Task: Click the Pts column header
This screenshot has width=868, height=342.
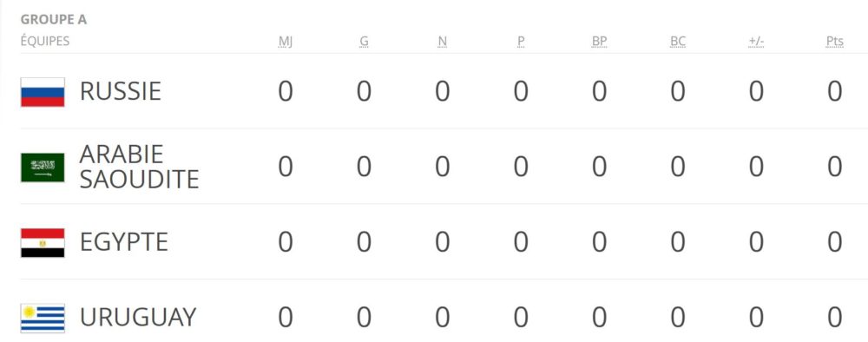Action: (x=835, y=42)
